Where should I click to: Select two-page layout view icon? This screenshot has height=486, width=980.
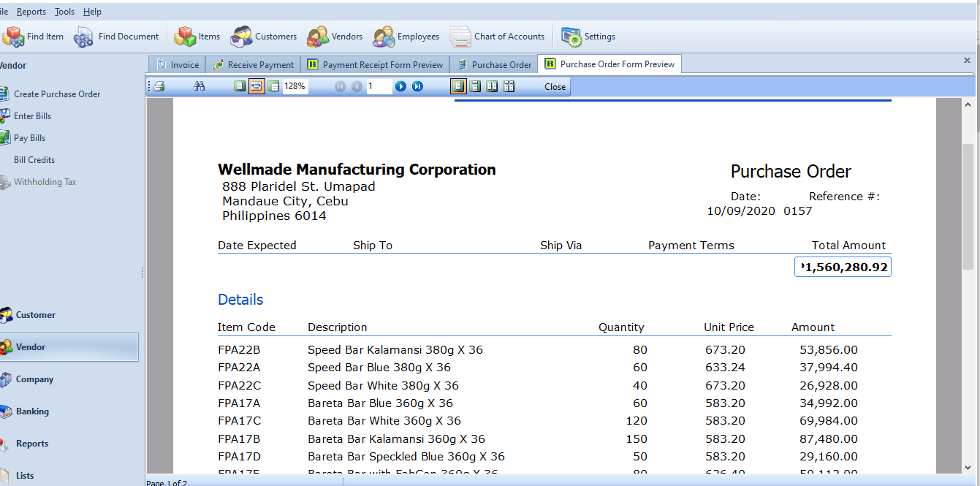point(492,86)
